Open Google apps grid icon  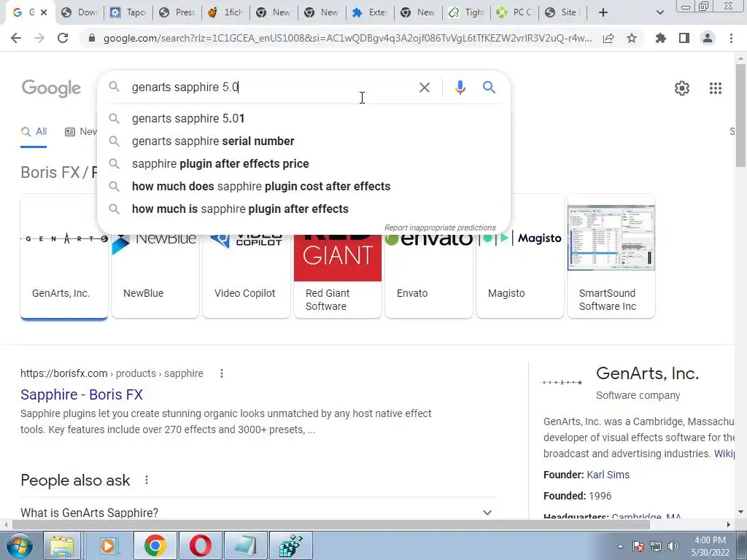click(x=716, y=88)
